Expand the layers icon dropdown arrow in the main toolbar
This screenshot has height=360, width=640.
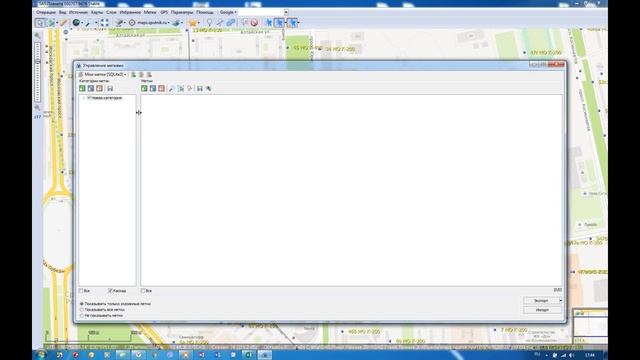click(182, 23)
